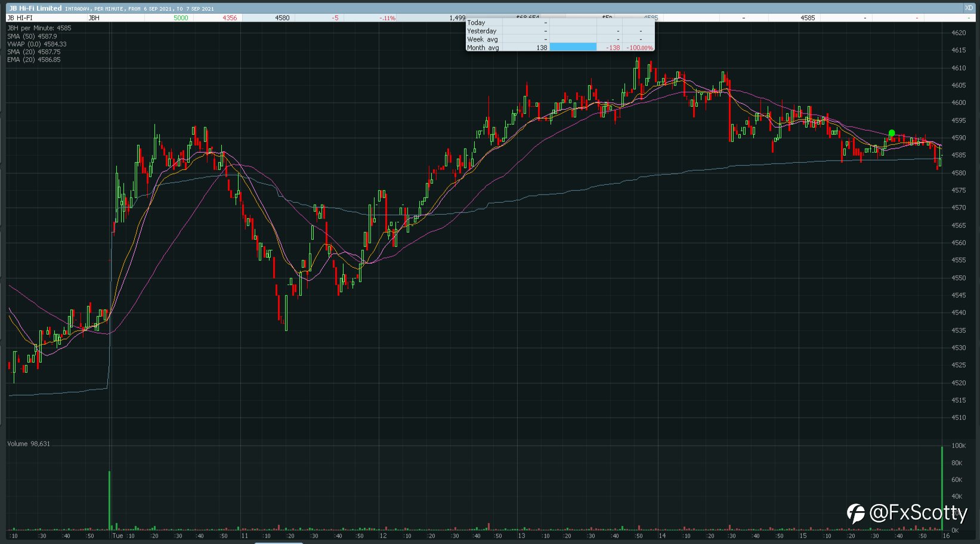Viewport: 980px width, 544px height.
Task: Click the 138 Month avg volume value
Action: tap(542, 48)
